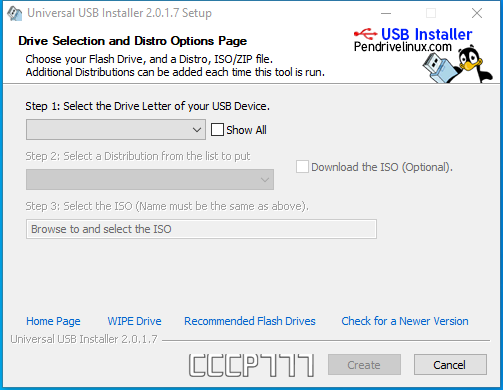Click the Universal USB Installer 2.0.1.7 footer text
The height and width of the screenshot is (390, 503).
tap(84, 339)
